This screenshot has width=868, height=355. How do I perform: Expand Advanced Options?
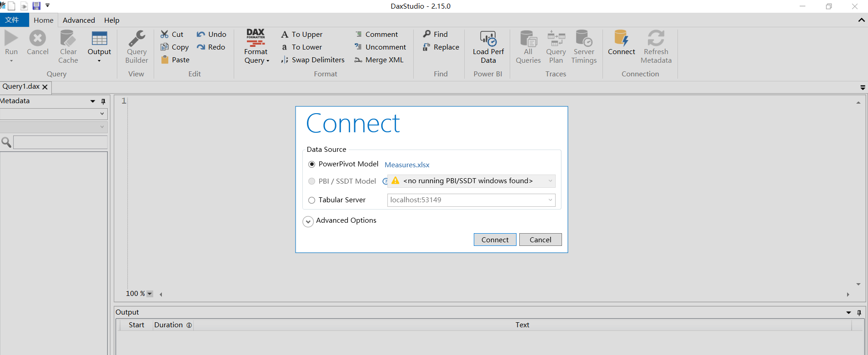point(308,221)
